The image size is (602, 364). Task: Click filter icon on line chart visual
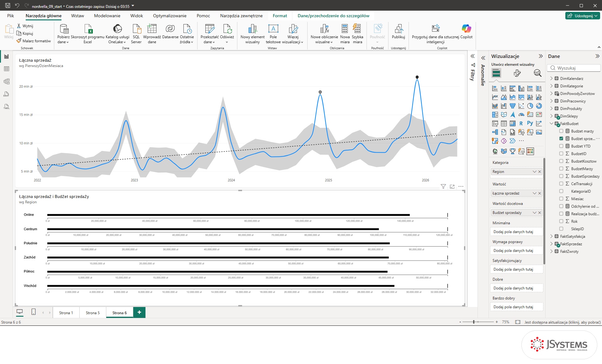point(443,186)
